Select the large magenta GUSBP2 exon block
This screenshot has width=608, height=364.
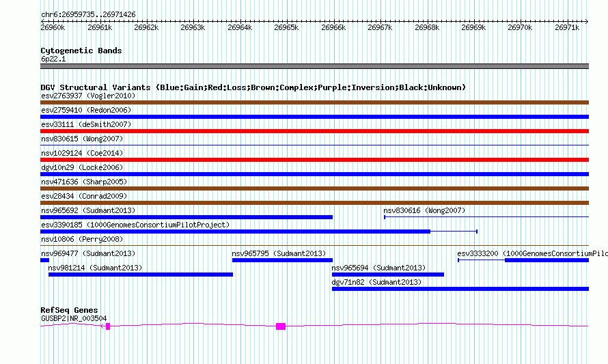click(281, 326)
